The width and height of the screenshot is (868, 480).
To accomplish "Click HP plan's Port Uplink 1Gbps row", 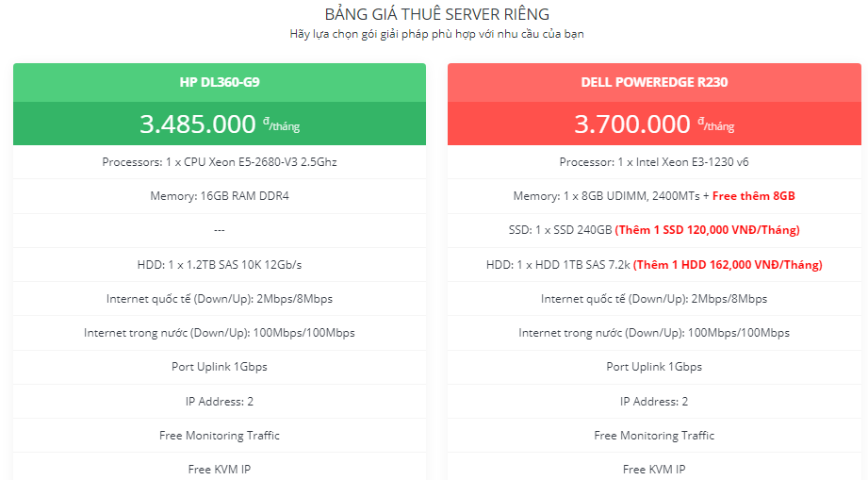I will pos(220,367).
